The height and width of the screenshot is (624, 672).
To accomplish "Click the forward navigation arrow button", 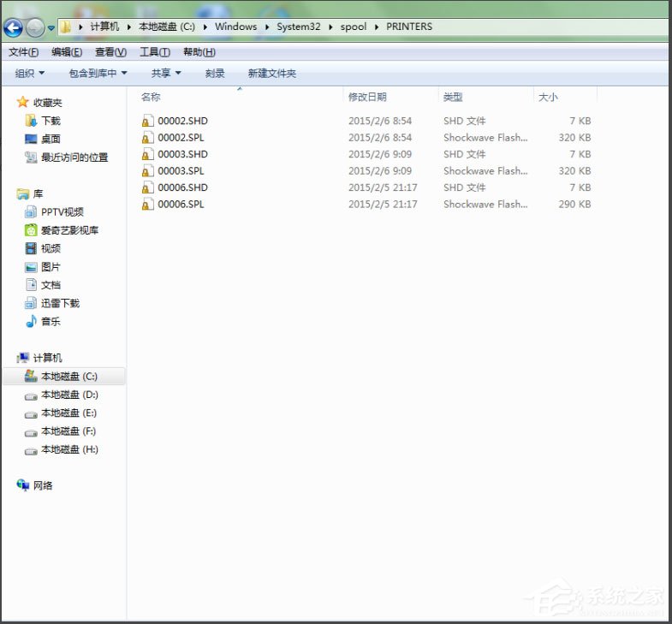I will click(35, 27).
